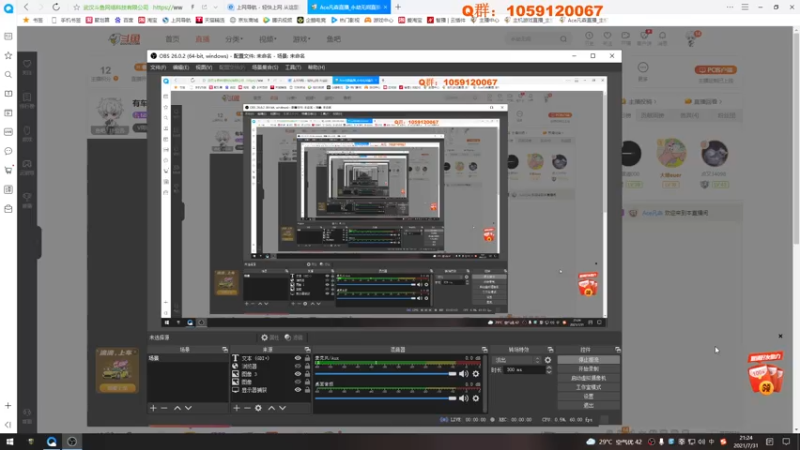The width and height of the screenshot is (800, 450).
Task: Toggle visibility of the 图像 source
Action: 297,382
